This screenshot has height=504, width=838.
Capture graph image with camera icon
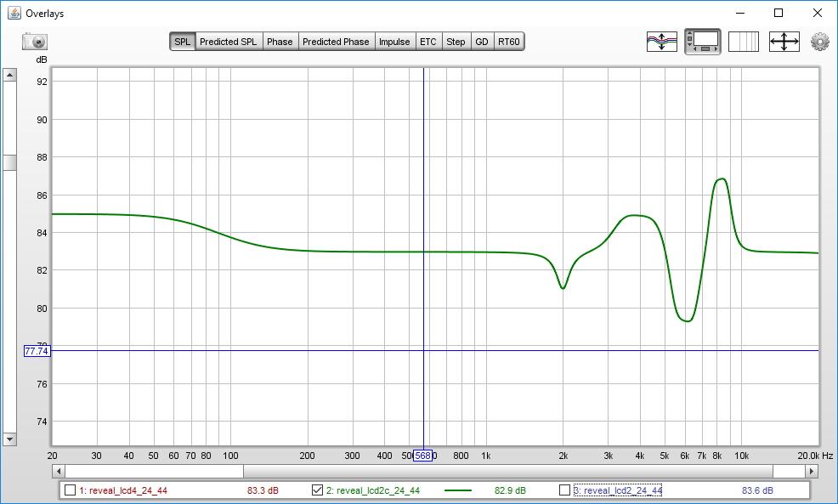(35, 41)
